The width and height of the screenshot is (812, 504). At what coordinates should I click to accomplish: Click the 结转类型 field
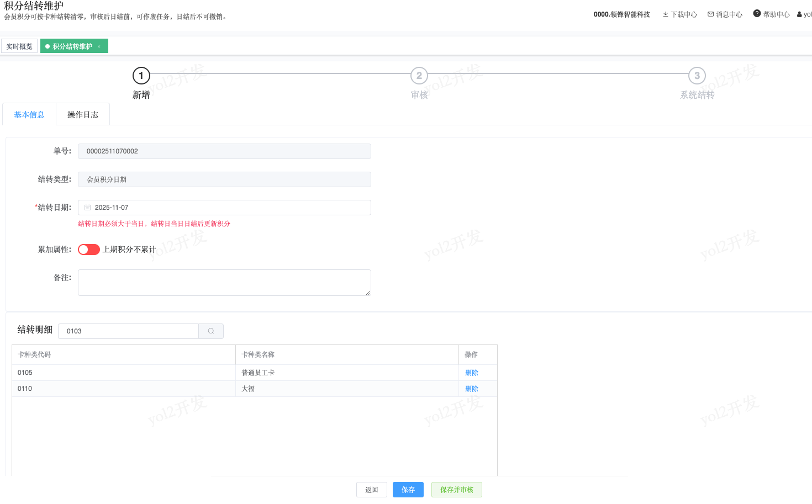(224, 179)
